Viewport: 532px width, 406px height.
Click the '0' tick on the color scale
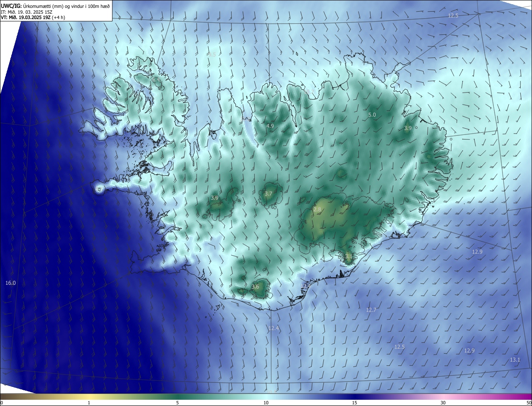[2, 403]
